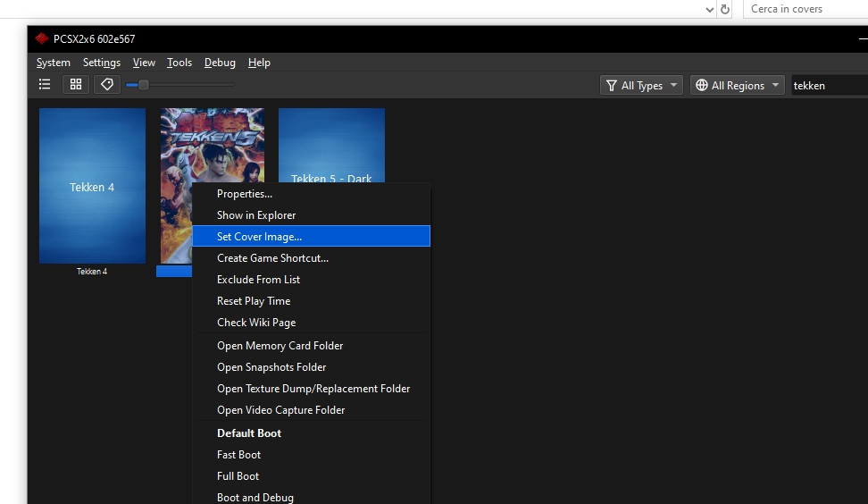
Task: Select the Tekken 5 - Dark cover
Action: click(x=331, y=145)
